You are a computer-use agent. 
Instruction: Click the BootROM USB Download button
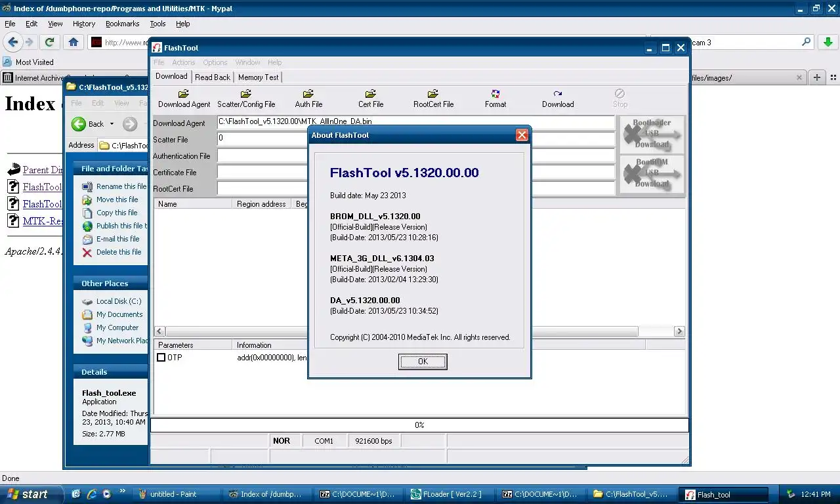coord(652,174)
